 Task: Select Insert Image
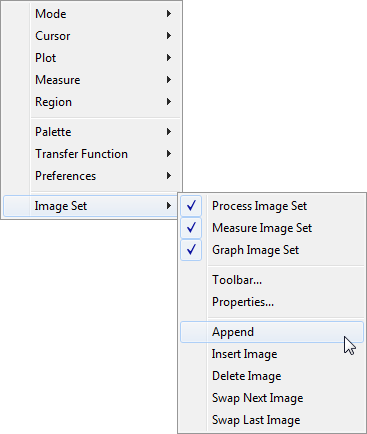pos(272,354)
